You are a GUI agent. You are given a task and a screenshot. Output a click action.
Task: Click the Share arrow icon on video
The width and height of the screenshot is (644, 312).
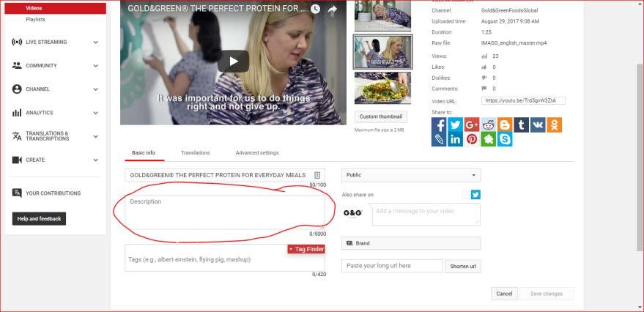coord(333,9)
